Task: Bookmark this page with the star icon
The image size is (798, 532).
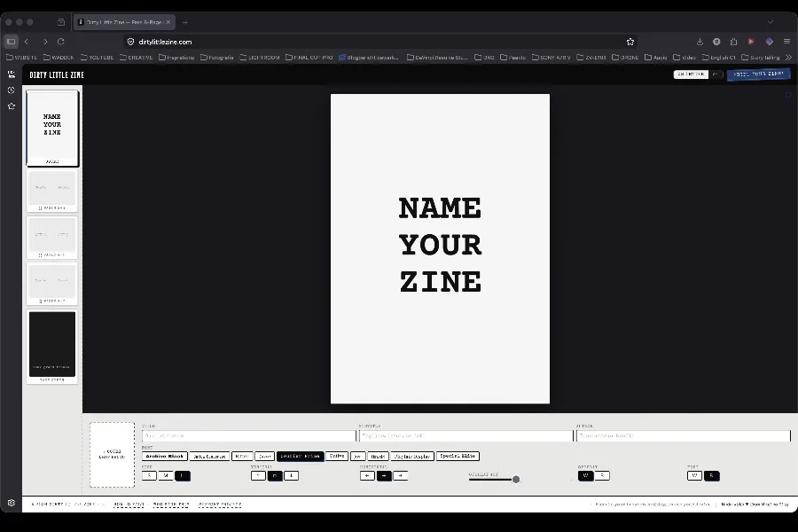Action: pyautogui.click(x=630, y=42)
